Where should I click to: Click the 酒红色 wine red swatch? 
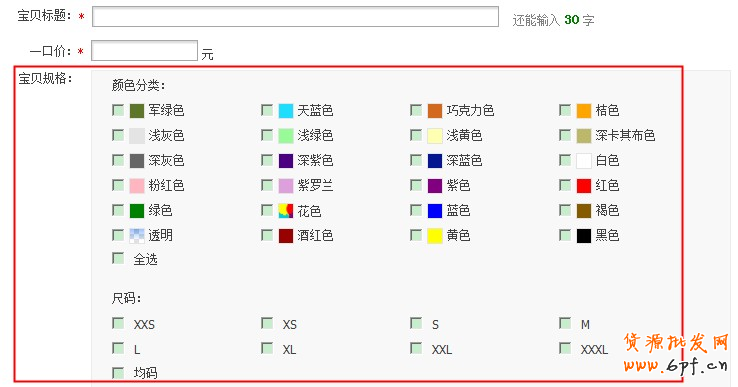(286, 235)
